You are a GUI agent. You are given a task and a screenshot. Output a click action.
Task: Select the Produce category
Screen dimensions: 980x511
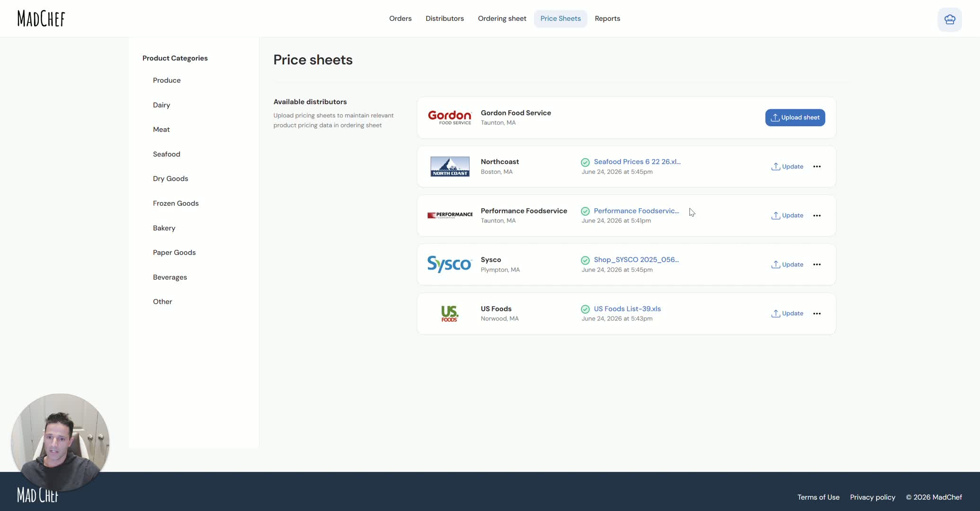tap(167, 80)
